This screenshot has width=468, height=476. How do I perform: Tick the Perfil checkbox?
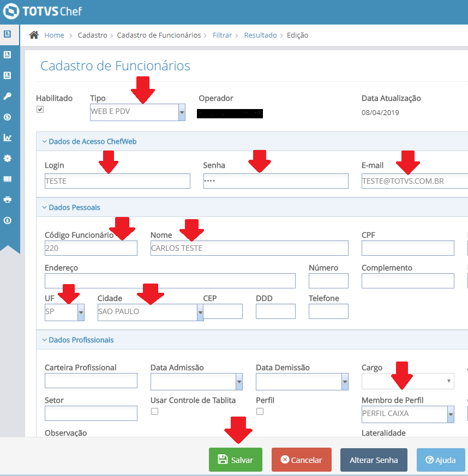pyautogui.click(x=260, y=411)
